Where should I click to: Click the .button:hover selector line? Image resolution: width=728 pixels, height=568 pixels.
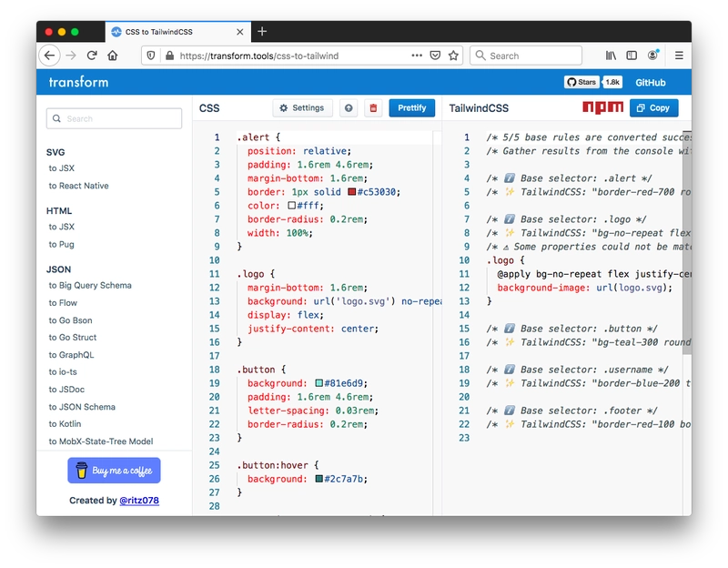pyautogui.click(x=278, y=465)
